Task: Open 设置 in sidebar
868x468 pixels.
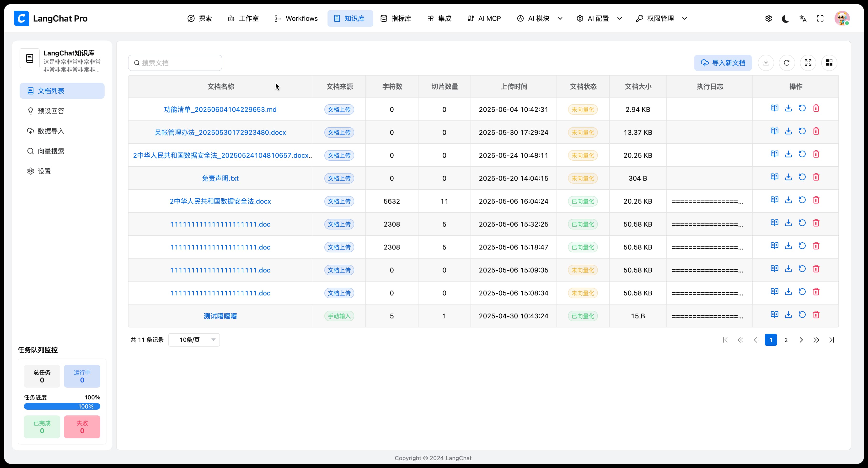Action: coord(62,171)
